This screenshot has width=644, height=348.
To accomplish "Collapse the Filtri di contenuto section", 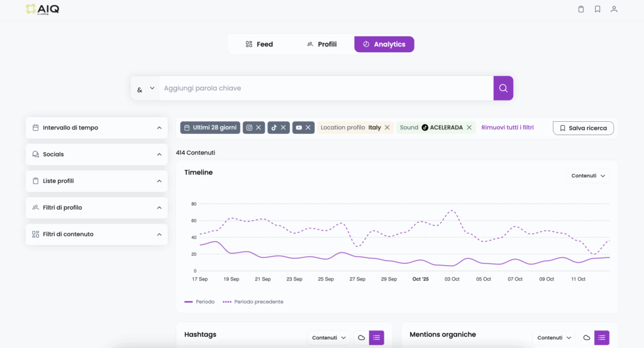I will coord(159,234).
